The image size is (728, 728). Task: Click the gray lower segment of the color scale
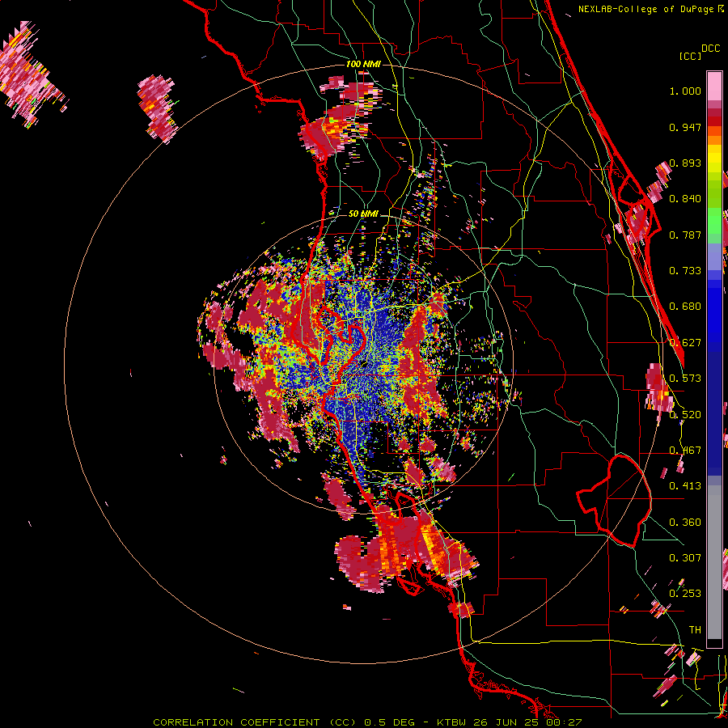[x=714, y=562]
